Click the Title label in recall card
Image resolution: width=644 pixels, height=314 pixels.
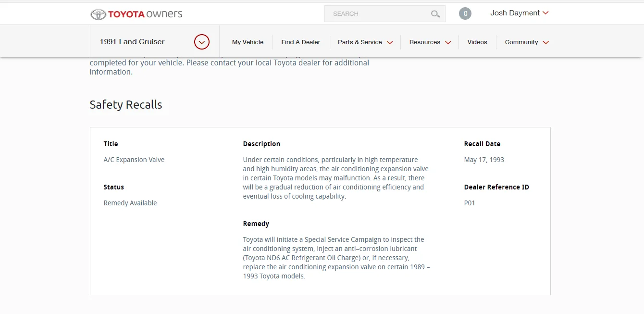tap(111, 144)
